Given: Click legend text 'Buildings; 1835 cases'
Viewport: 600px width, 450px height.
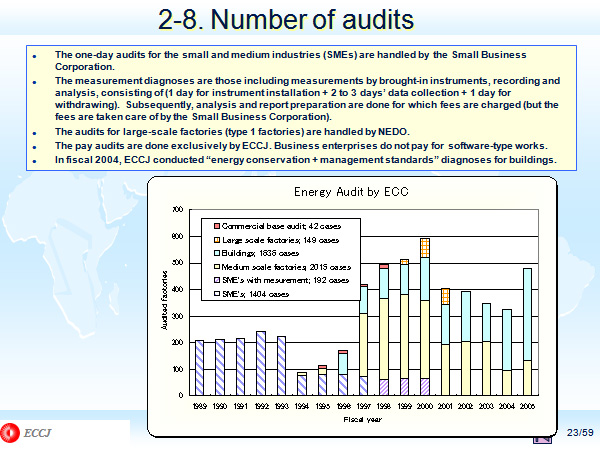Looking at the screenshot, I should point(261,253).
